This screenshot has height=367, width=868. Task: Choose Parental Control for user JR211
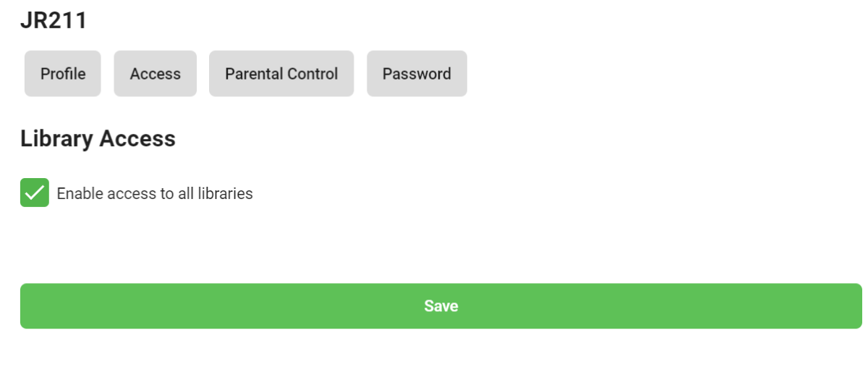[x=281, y=74]
